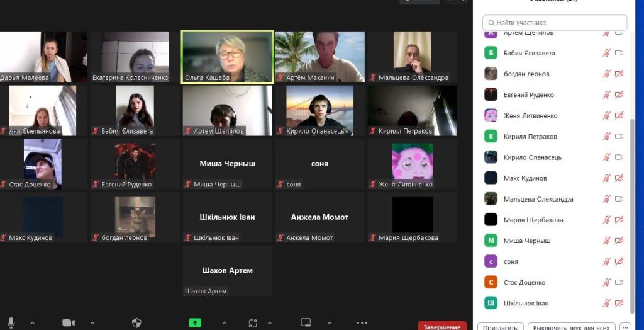
Task: Click the mic icon for Миша Черныш in the list
Action: click(607, 241)
